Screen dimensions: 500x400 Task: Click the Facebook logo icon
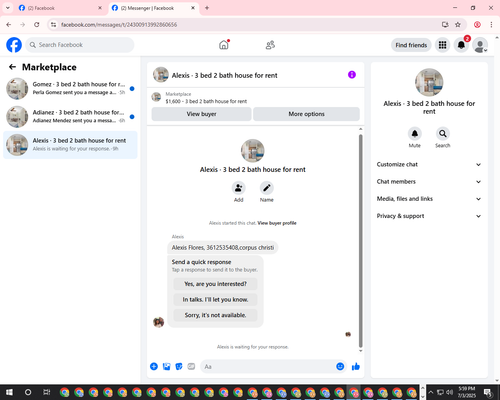click(14, 45)
